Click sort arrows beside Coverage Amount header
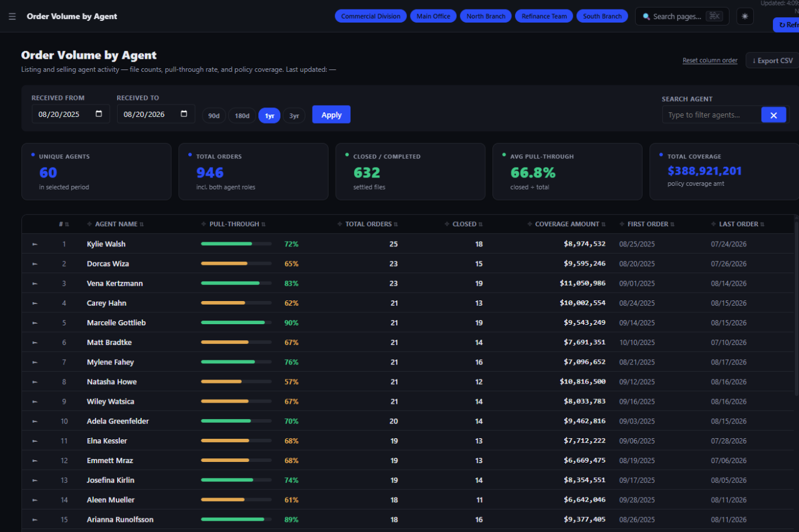This screenshot has width=799, height=532. pyautogui.click(x=604, y=224)
